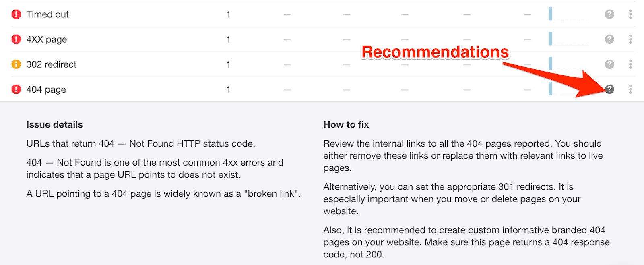Click the count 1 for Timed out

click(228, 14)
